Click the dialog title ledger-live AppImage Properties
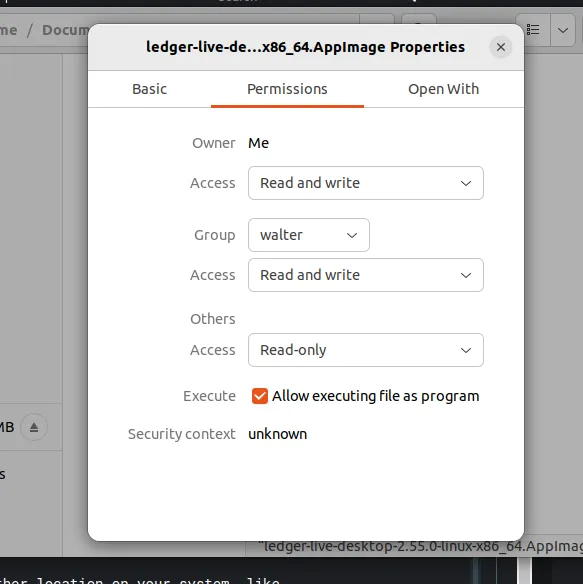The height and width of the screenshot is (584, 583). (x=305, y=47)
